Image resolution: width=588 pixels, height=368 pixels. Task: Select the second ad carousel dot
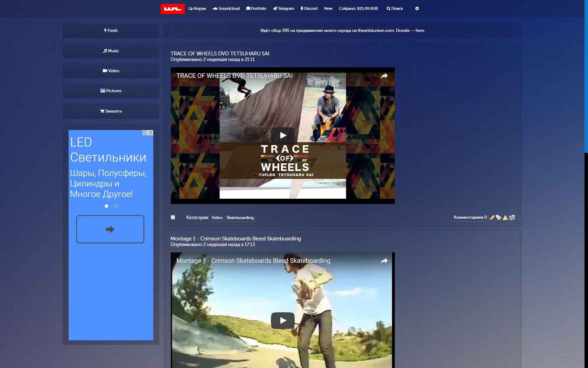click(115, 206)
